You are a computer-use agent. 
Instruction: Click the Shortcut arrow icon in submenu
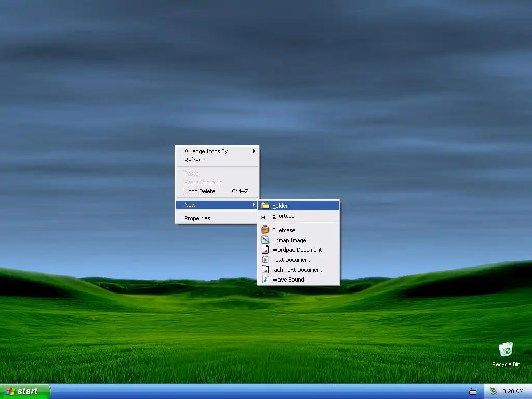click(263, 217)
